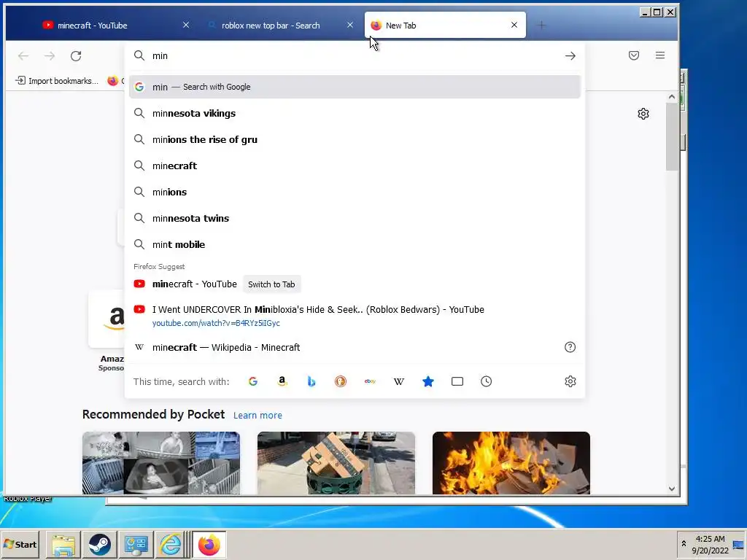Select 'min — Search with Google' suggestion

click(x=355, y=87)
